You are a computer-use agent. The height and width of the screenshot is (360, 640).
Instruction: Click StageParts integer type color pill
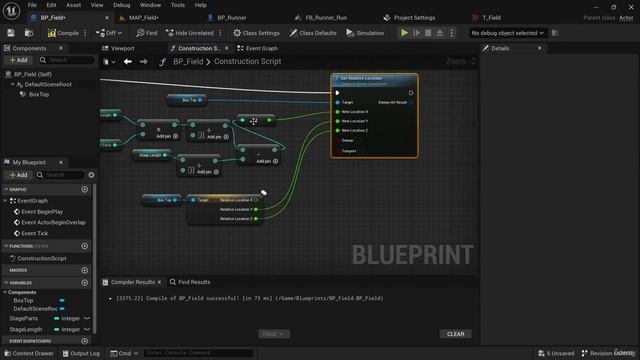(x=56, y=318)
